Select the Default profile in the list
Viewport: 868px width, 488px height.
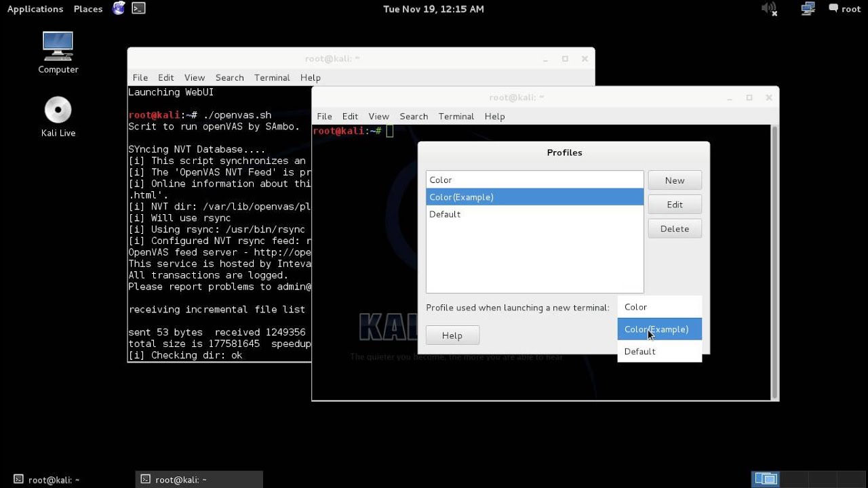click(534, 214)
